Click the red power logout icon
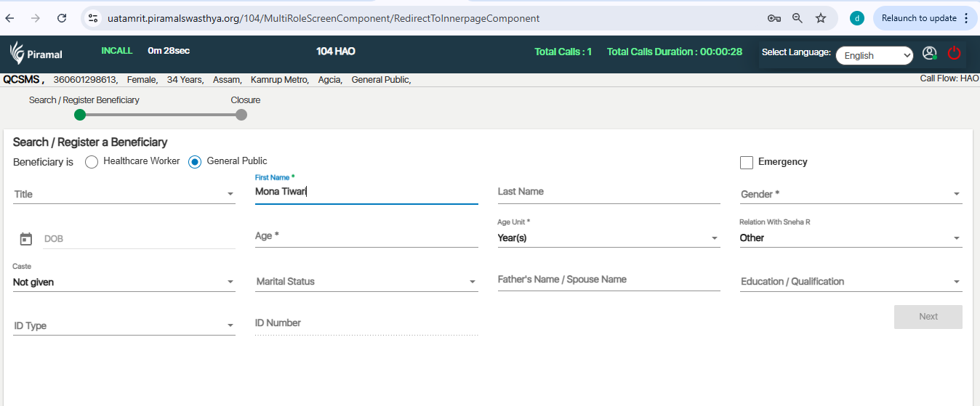Screen dimensions: 980x406 [x=954, y=53]
